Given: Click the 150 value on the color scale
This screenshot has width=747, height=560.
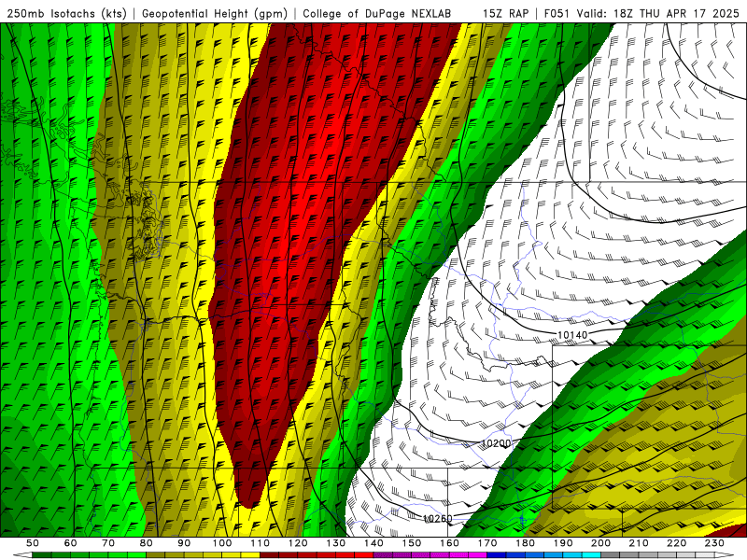Looking at the screenshot, I should [x=412, y=543].
